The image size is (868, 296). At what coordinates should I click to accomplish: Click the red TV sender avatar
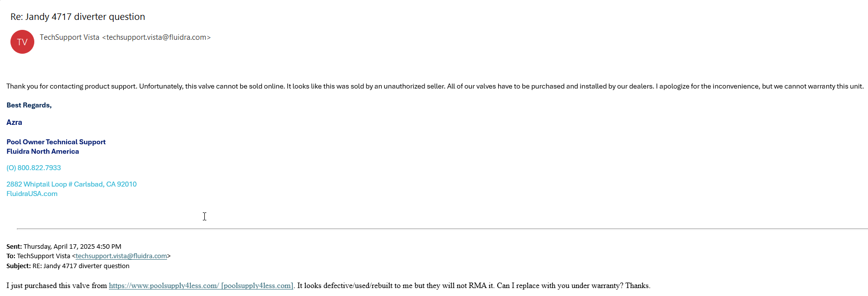click(22, 42)
